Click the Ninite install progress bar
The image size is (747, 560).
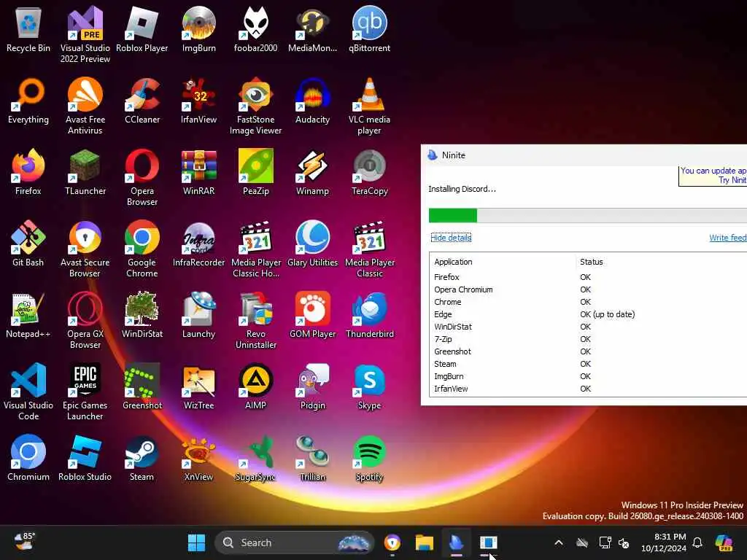point(588,215)
